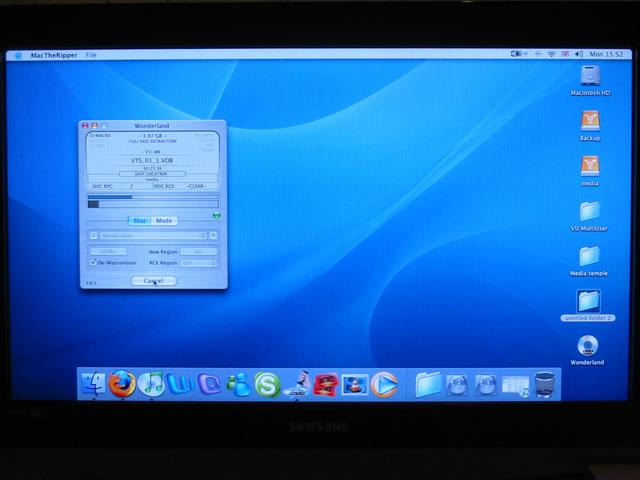Open the RCE Region dropdown
This screenshot has height=480, width=640.
point(199,263)
